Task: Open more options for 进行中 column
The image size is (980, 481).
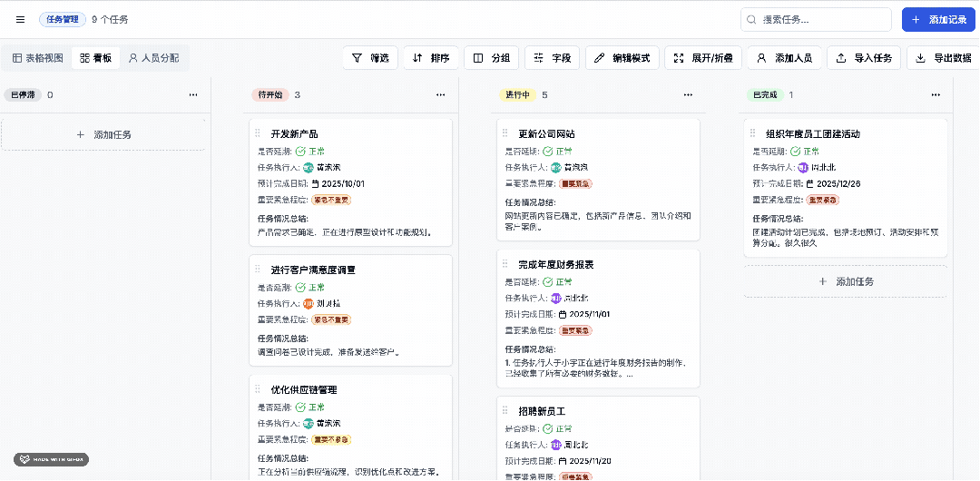Action: [688, 95]
